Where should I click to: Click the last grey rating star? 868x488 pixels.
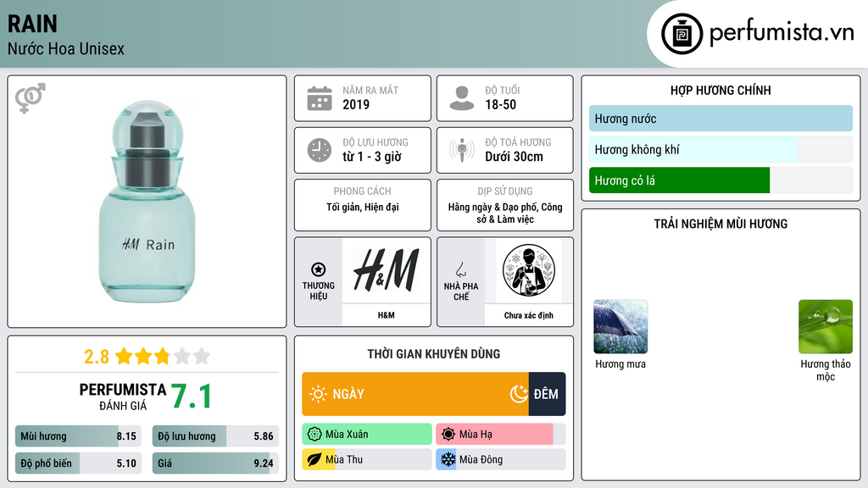click(x=202, y=356)
